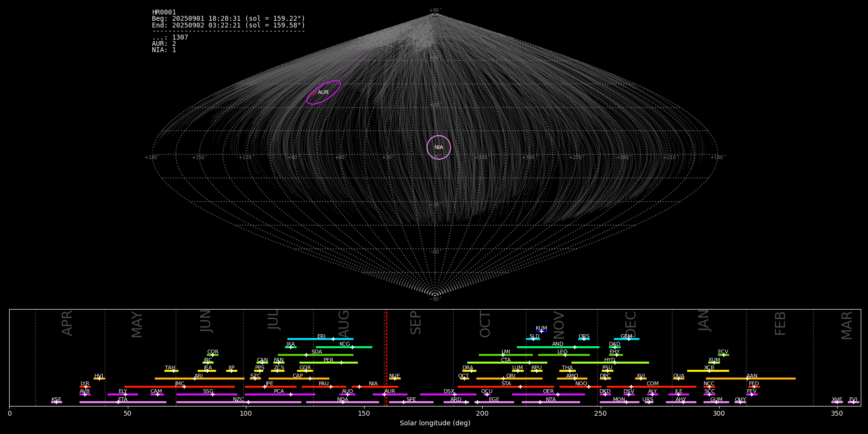
Task: Click the EVI shower marker
Action: click(854, 402)
